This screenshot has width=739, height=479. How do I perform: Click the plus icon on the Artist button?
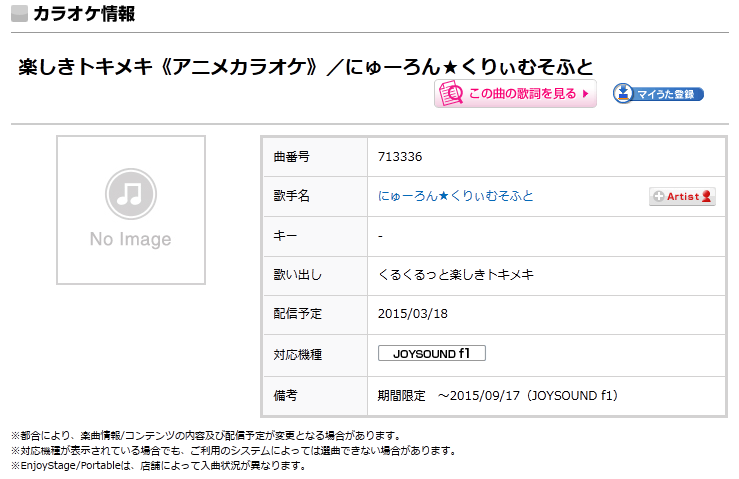pos(658,196)
